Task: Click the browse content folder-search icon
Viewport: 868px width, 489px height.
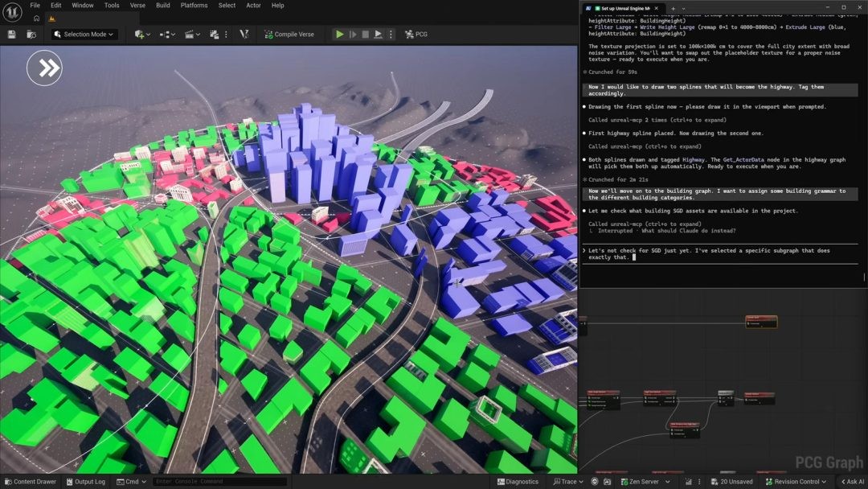Action: tap(31, 35)
